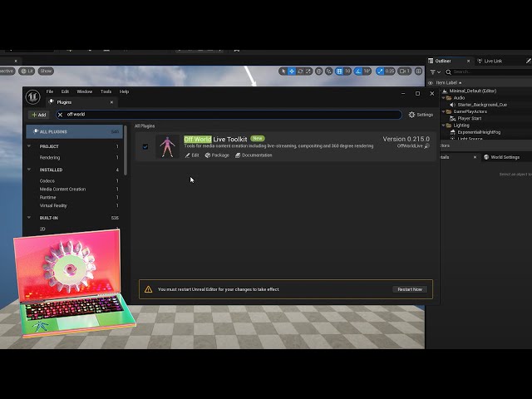532x399 pixels.
Task: Switch to the Live Link tab
Action: click(x=490, y=61)
